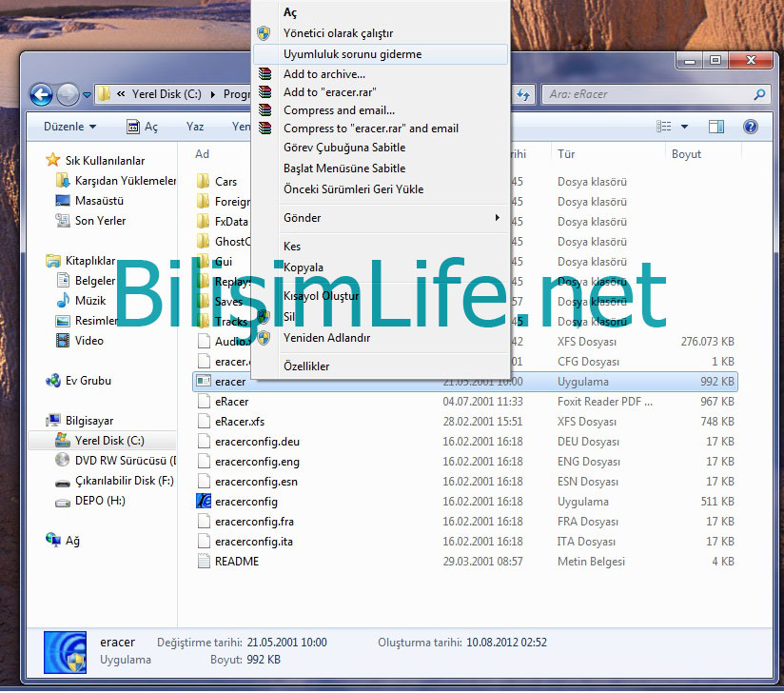Open Özellikler from the context menu

[x=381, y=366]
